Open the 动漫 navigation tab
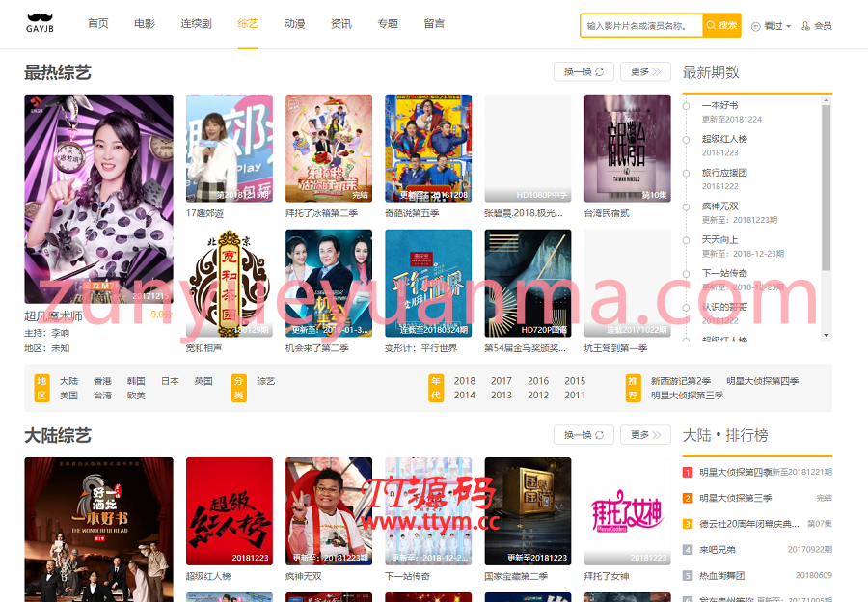Viewport: 868px width, 602px height. (294, 24)
